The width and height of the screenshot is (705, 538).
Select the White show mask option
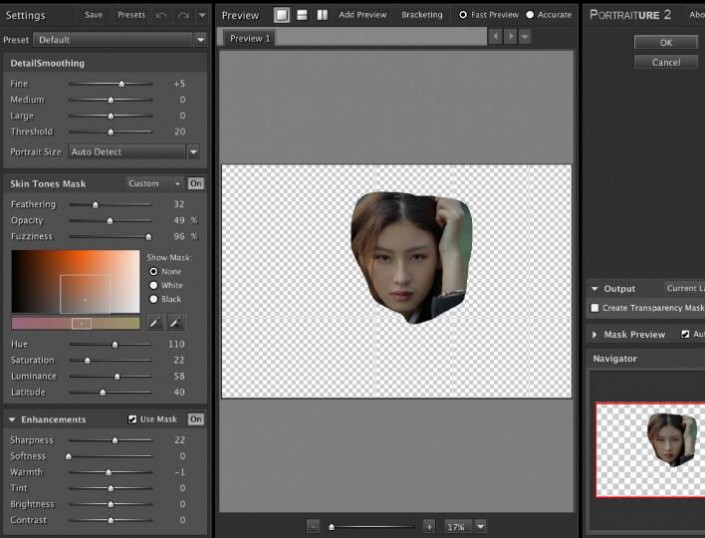pyautogui.click(x=153, y=285)
